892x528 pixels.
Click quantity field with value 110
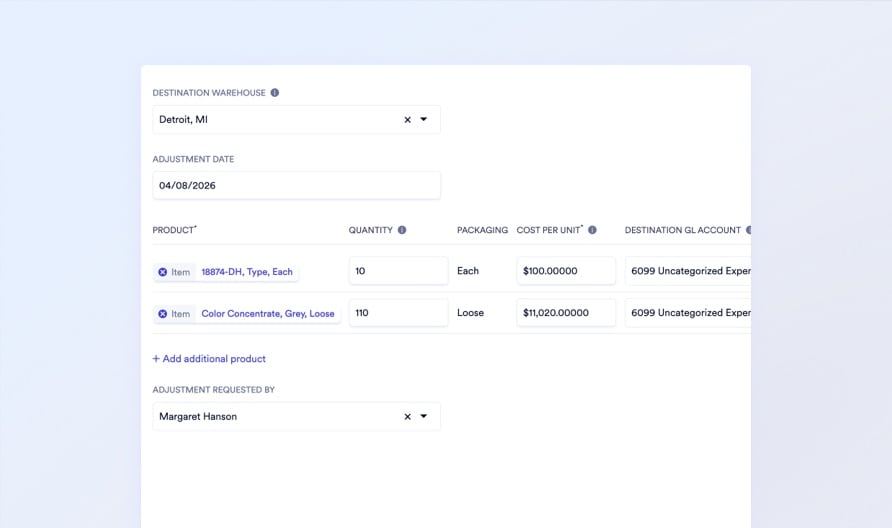click(x=398, y=313)
